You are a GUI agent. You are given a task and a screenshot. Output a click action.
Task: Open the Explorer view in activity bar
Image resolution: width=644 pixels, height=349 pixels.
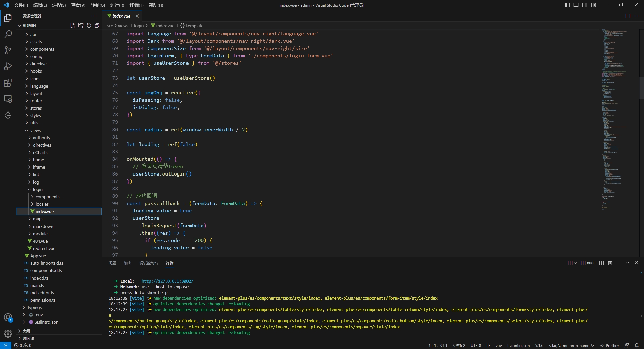pos(8,18)
